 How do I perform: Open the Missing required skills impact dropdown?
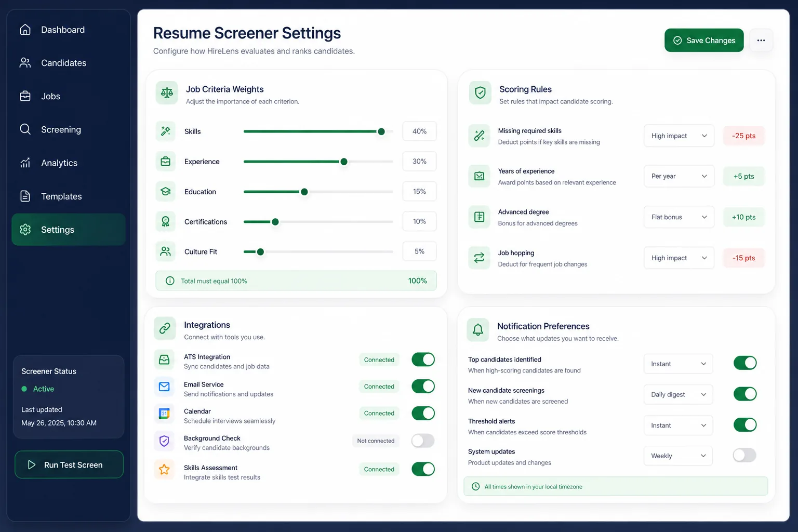pyautogui.click(x=679, y=136)
